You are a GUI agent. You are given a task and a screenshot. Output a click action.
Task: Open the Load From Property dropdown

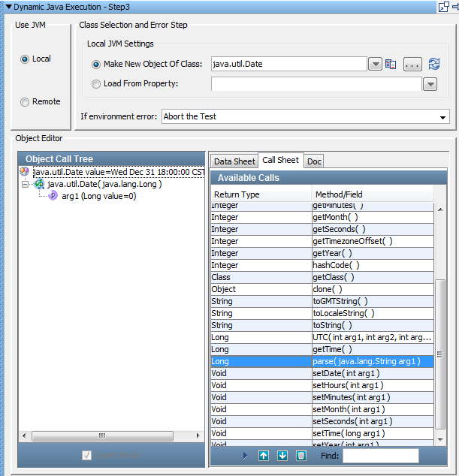click(x=430, y=84)
